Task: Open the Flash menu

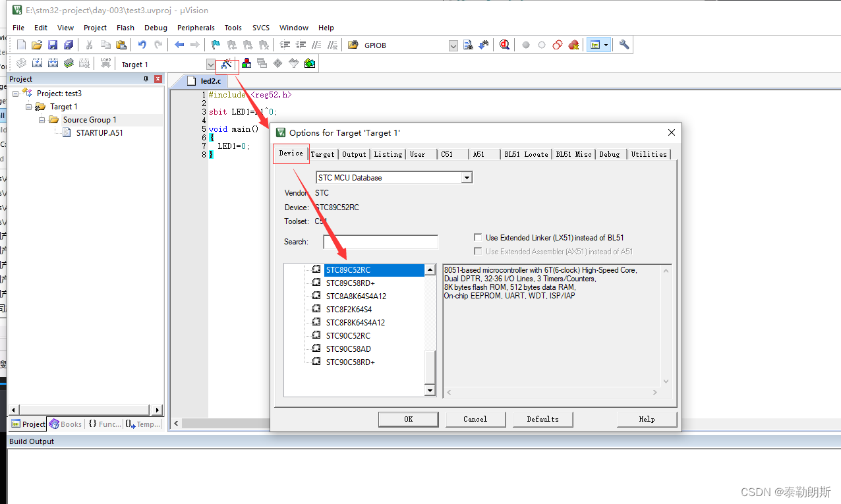Action: pos(125,28)
